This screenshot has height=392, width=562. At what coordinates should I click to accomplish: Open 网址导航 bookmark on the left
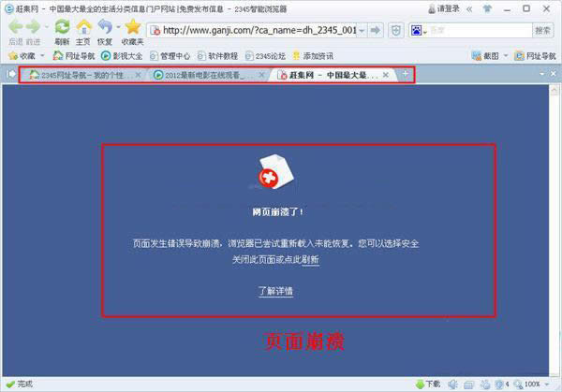point(74,56)
